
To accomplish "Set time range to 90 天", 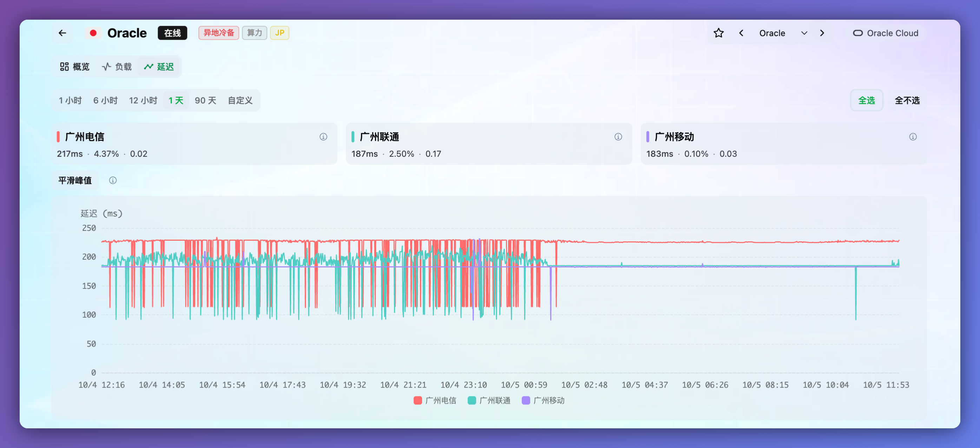I will click(x=205, y=100).
